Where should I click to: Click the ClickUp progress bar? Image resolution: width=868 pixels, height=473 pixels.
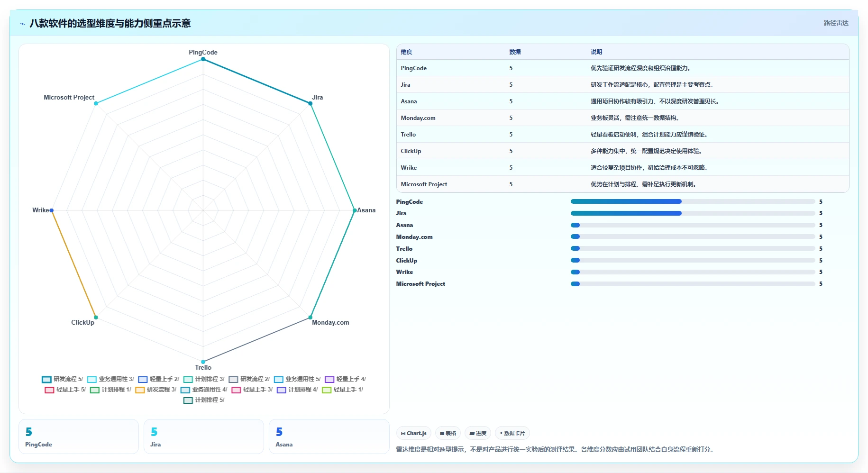click(x=693, y=260)
